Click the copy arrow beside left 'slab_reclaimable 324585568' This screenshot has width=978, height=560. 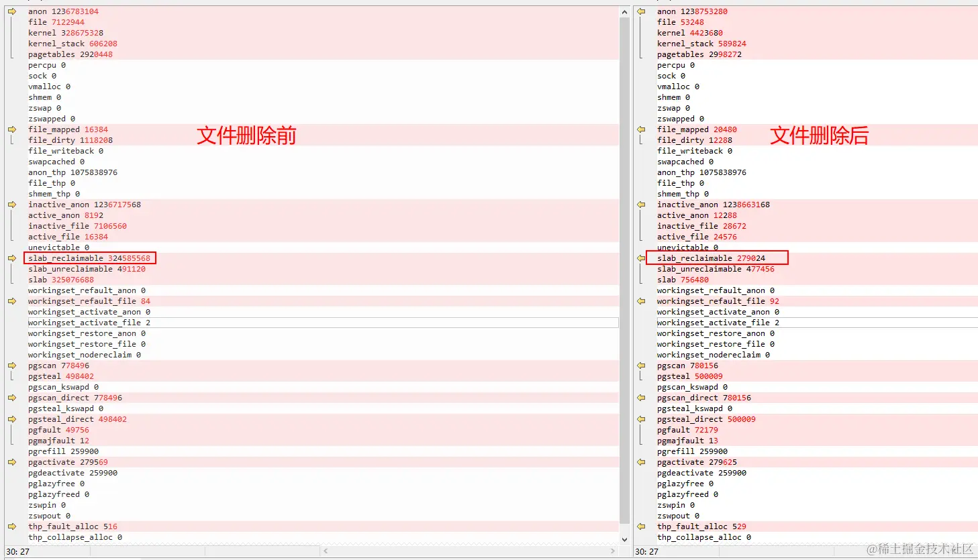[x=12, y=258]
